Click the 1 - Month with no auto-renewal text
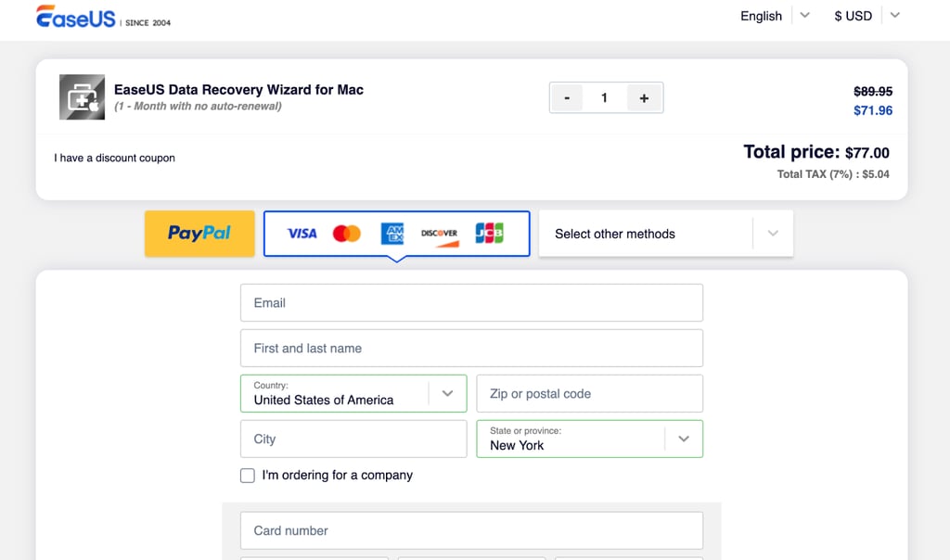950x560 pixels. [x=199, y=107]
